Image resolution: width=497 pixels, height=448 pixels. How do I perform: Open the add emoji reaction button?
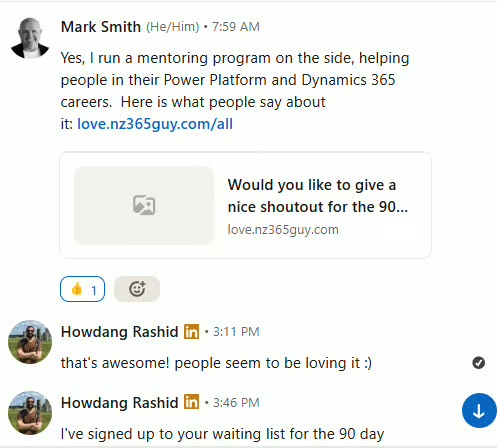(x=137, y=289)
